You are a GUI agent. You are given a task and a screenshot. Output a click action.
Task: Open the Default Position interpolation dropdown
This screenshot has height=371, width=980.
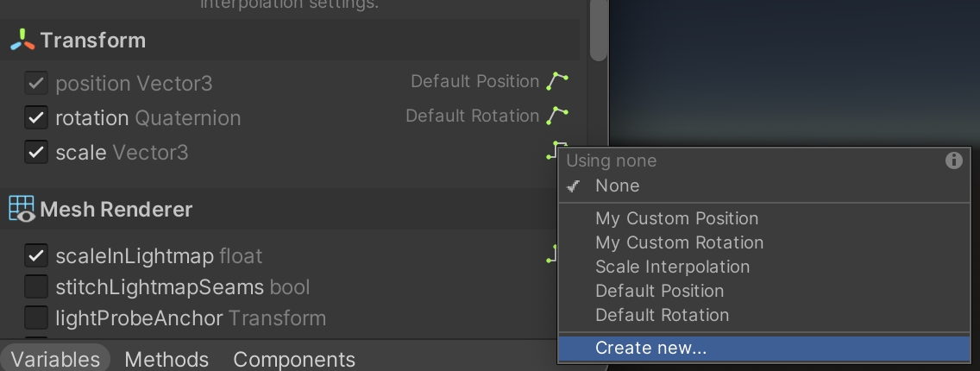pyautogui.click(x=475, y=82)
